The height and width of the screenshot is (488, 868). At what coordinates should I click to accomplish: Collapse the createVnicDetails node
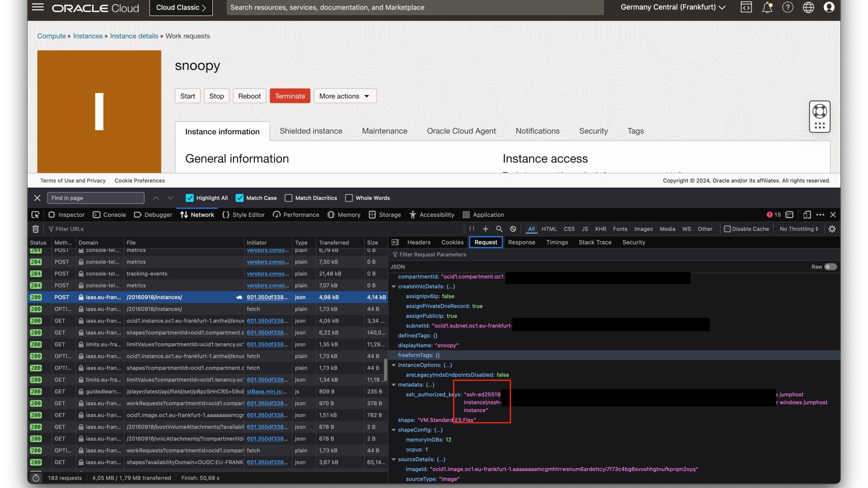(394, 287)
